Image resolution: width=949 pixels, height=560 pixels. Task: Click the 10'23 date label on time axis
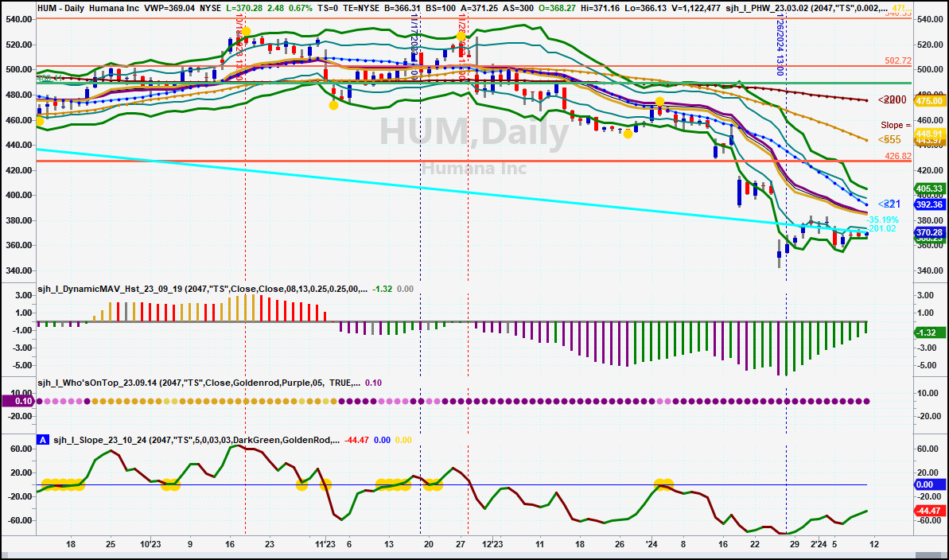tap(150, 544)
